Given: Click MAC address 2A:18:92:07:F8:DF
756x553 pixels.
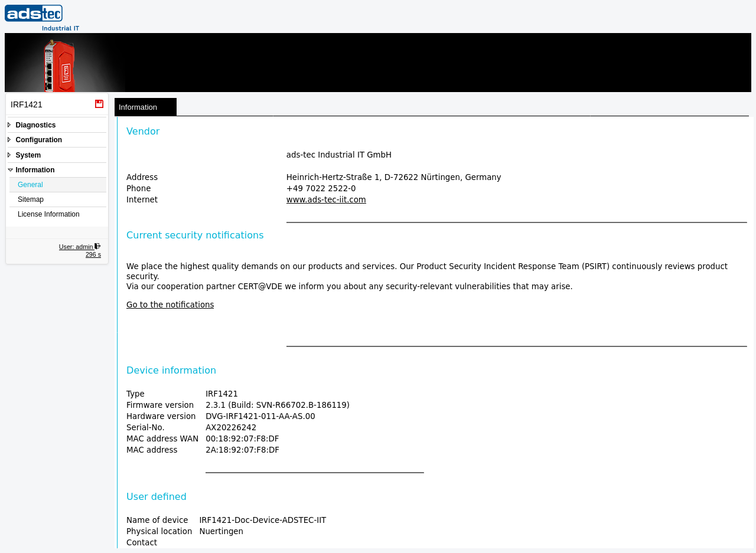Looking at the screenshot, I should (242, 450).
